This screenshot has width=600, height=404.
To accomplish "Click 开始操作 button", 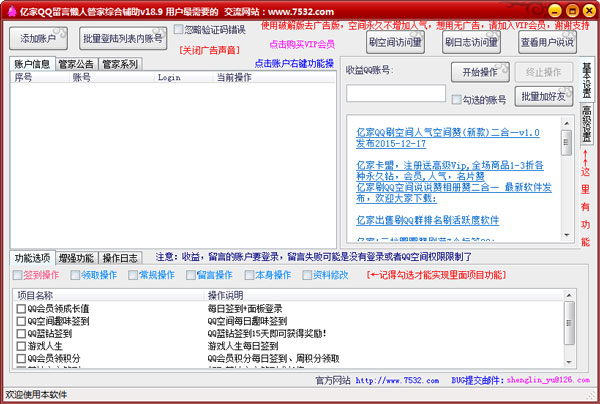I will [480, 72].
